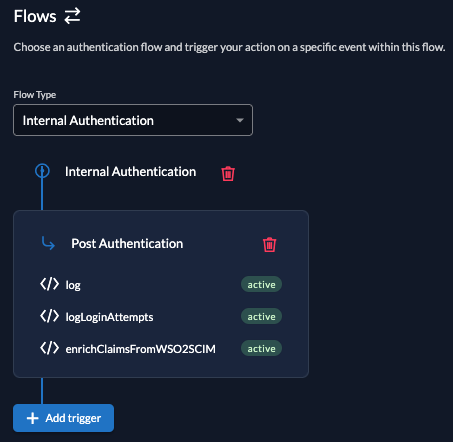Click the Flow Type label
Image resolution: width=453 pixels, height=442 pixels.
[x=35, y=95]
